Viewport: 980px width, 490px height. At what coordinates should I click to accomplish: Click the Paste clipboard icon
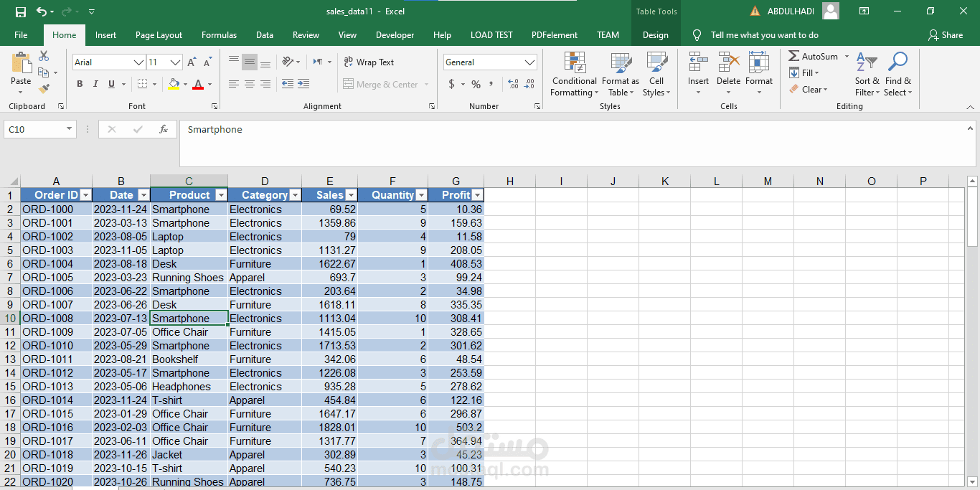(21, 63)
